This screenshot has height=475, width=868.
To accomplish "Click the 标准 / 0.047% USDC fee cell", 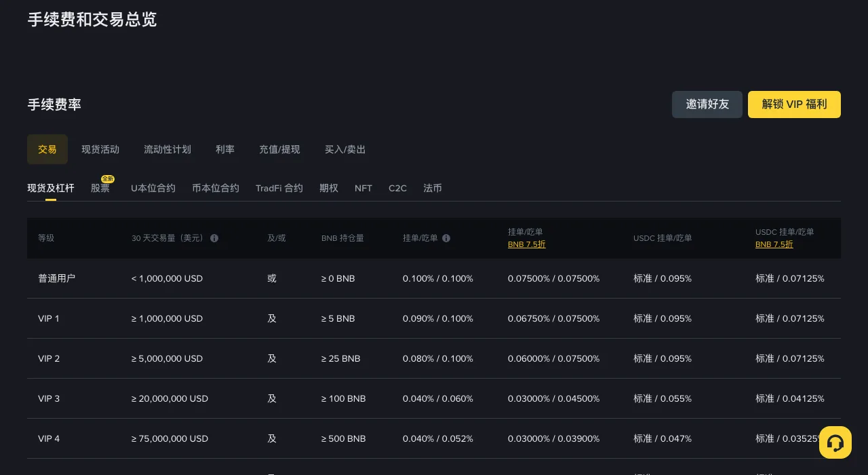I will (x=663, y=438).
